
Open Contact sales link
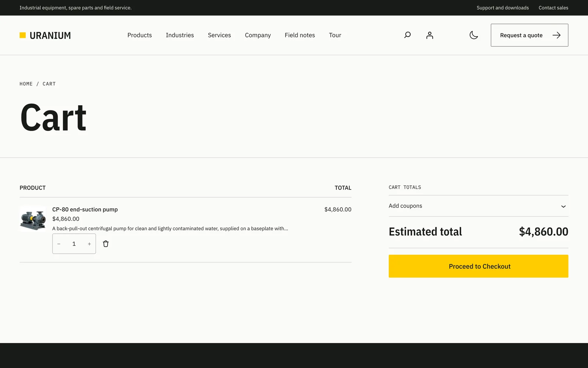point(553,8)
